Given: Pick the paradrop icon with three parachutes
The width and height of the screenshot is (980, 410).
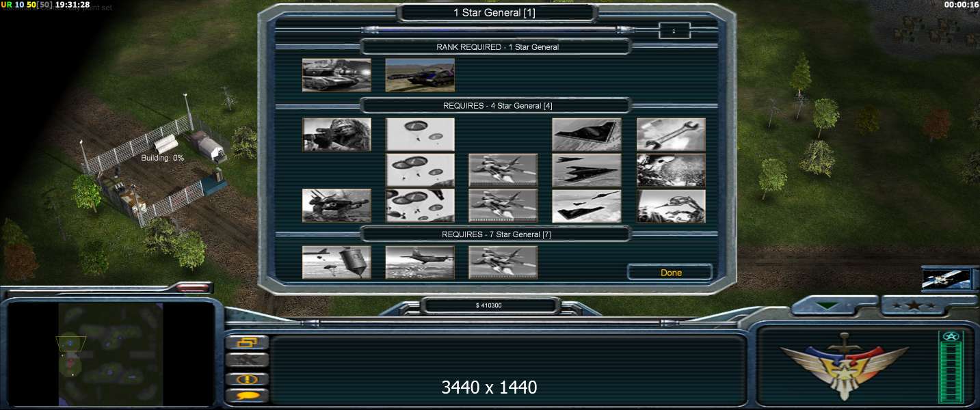Looking at the screenshot, I should point(420,170).
